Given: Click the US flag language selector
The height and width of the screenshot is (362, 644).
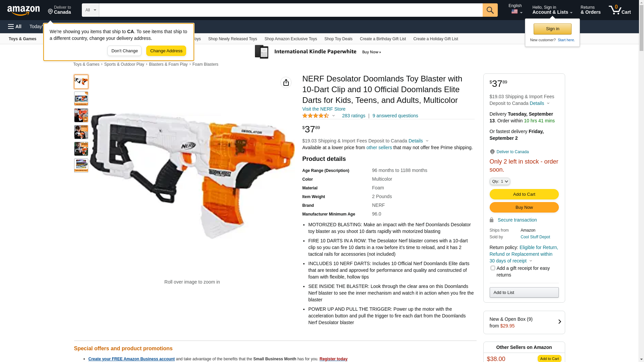Looking at the screenshot, I should (x=517, y=12).
